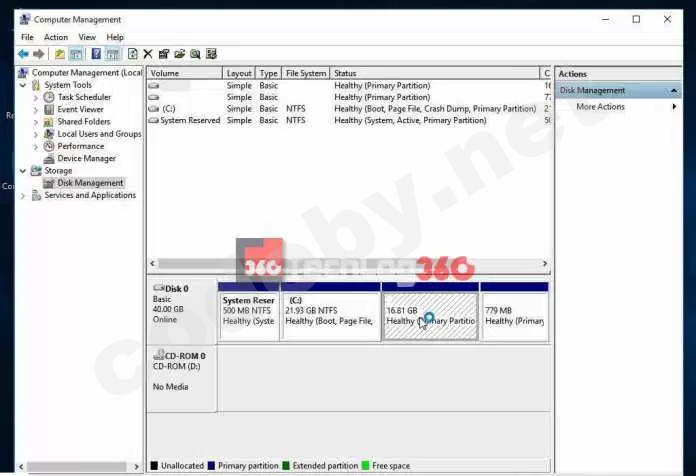This screenshot has width=696, height=476.
Task: Collapse the Disk Management actions section
Action: click(674, 91)
